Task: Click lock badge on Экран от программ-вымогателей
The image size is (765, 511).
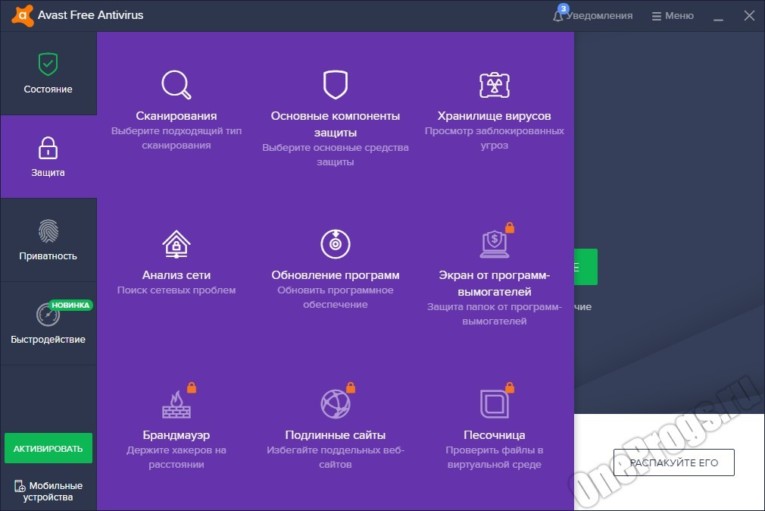Action: pos(510,227)
